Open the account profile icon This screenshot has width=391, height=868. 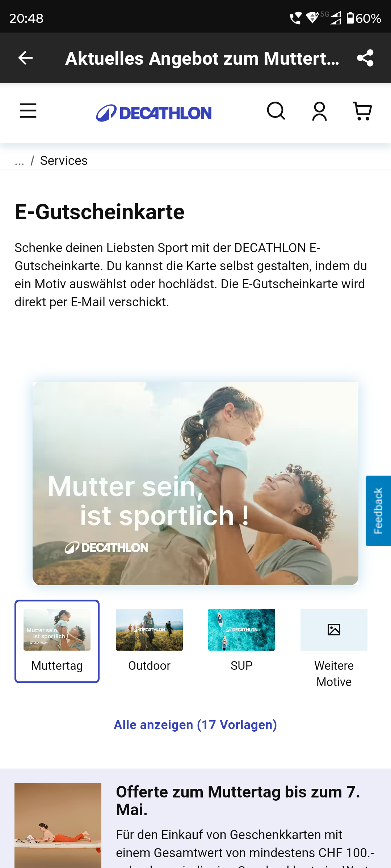point(320,111)
